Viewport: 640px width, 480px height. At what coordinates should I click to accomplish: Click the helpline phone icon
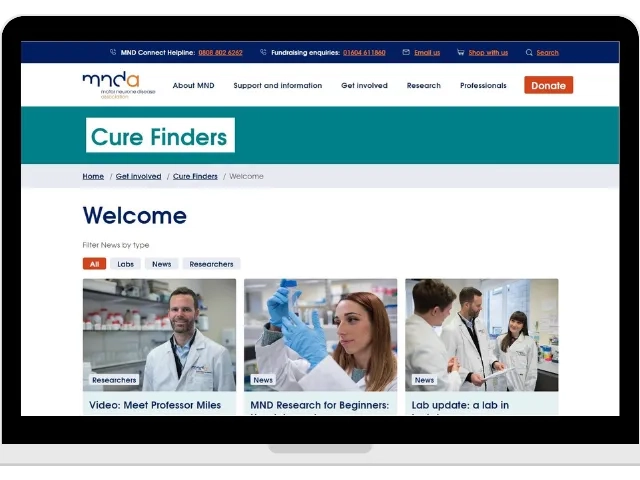click(x=113, y=52)
